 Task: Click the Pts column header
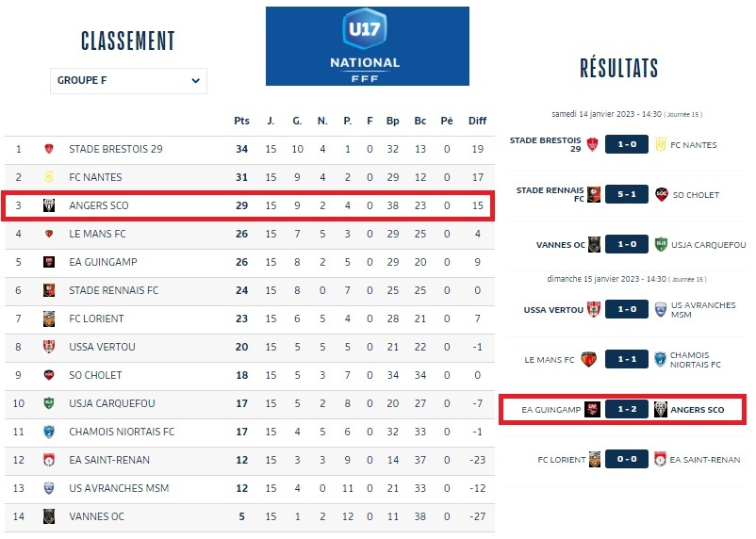click(x=241, y=121)
